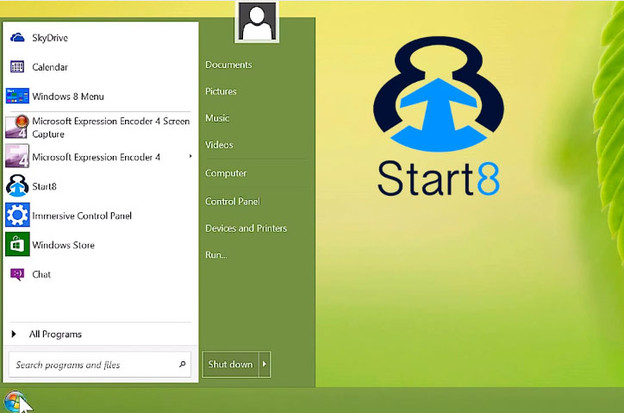Launch Calendar via its grid icon
624x413 pixels.
click(17, 67)
